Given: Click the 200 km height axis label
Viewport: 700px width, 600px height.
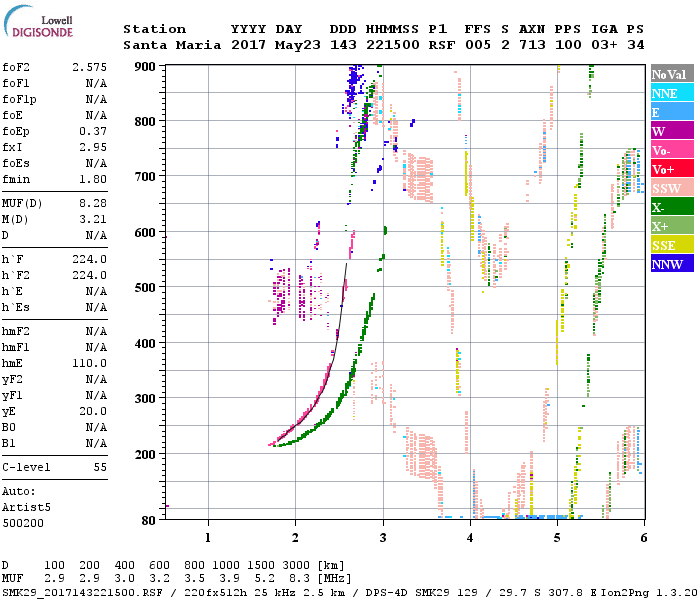Looking at the screenshot, I should 145,454.
